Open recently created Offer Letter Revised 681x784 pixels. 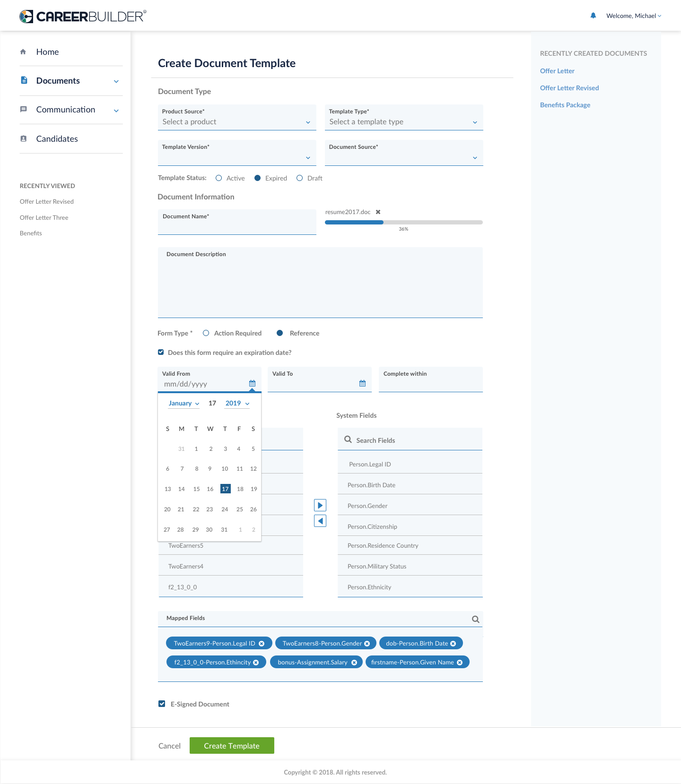click(x=569, y=88)
